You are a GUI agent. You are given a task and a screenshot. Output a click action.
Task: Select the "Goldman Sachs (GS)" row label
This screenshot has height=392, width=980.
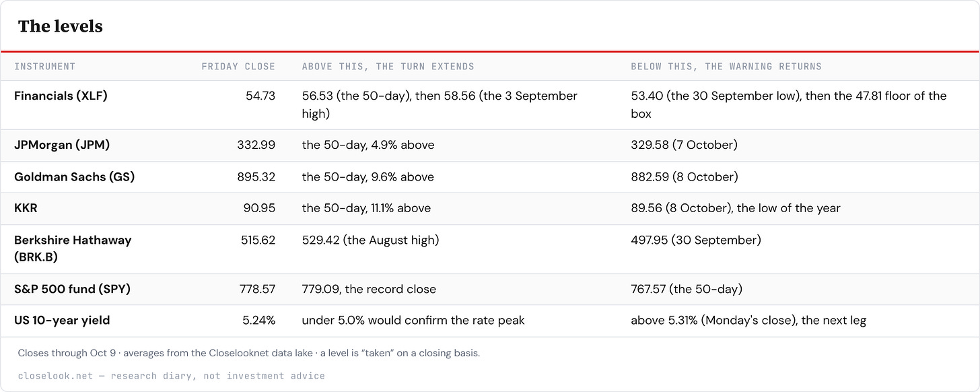click(x=74, y=176)
